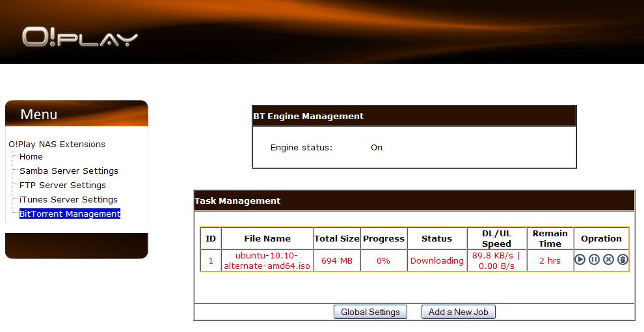644x332 pixels.
Task: Open the Global Settings button
Action: [x=370, y=312]
